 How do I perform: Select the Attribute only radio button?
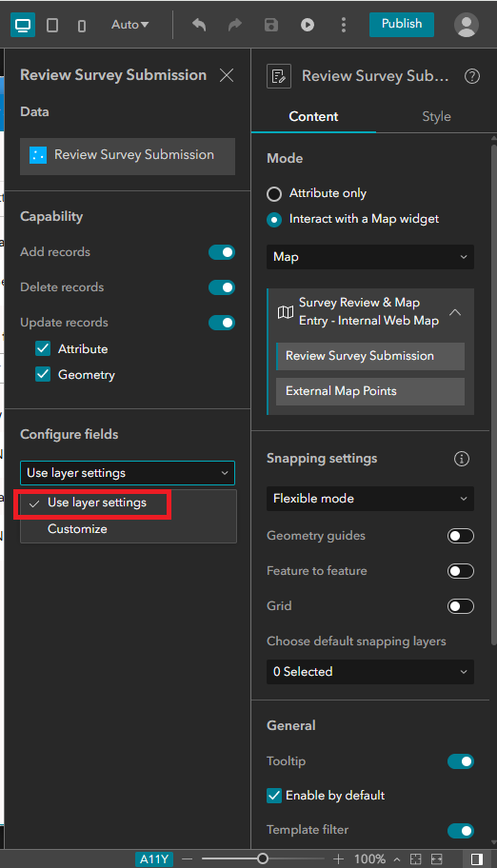tap(274, 194)
